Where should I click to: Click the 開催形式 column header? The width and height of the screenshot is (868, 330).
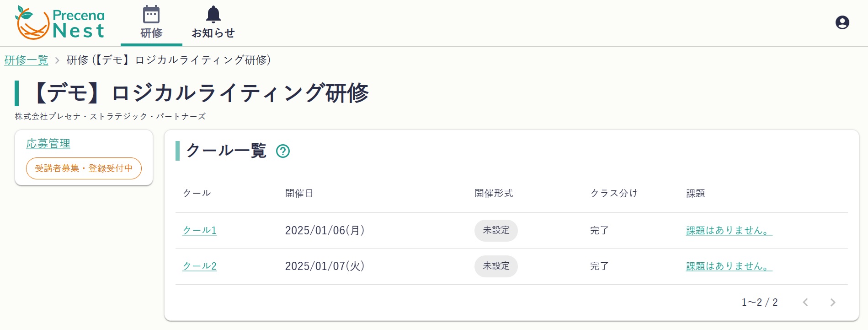[x=494, y=193]
